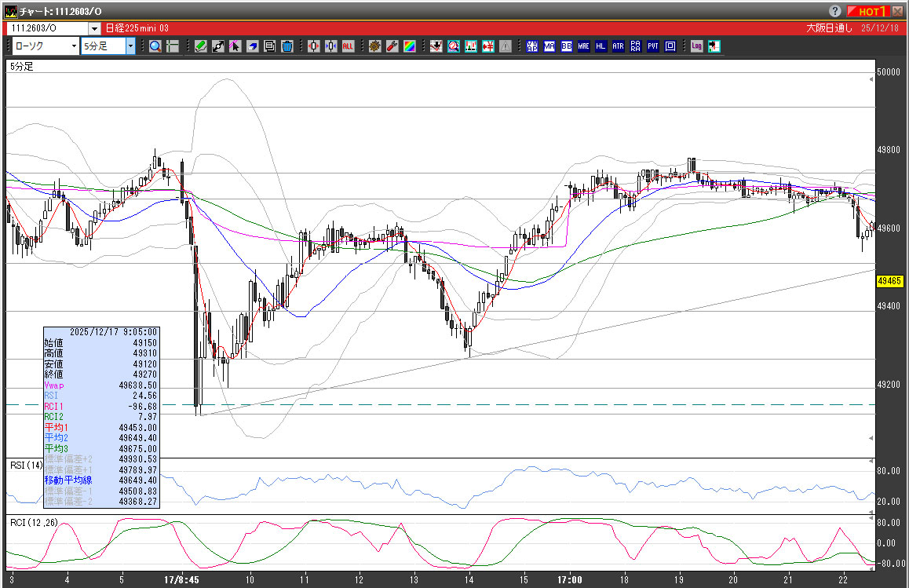Image resolution: width=909 pixels, height=588 pixels.
Task: Toggle the Log scale button
Action: [x=696, y=46]
